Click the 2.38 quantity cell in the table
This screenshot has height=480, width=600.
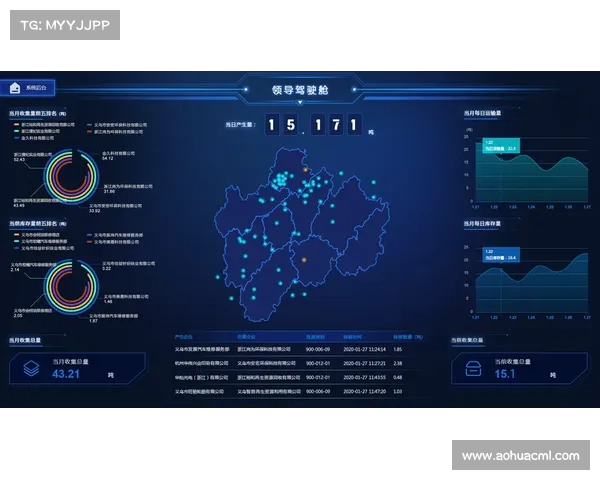click(x=398, y=363)
